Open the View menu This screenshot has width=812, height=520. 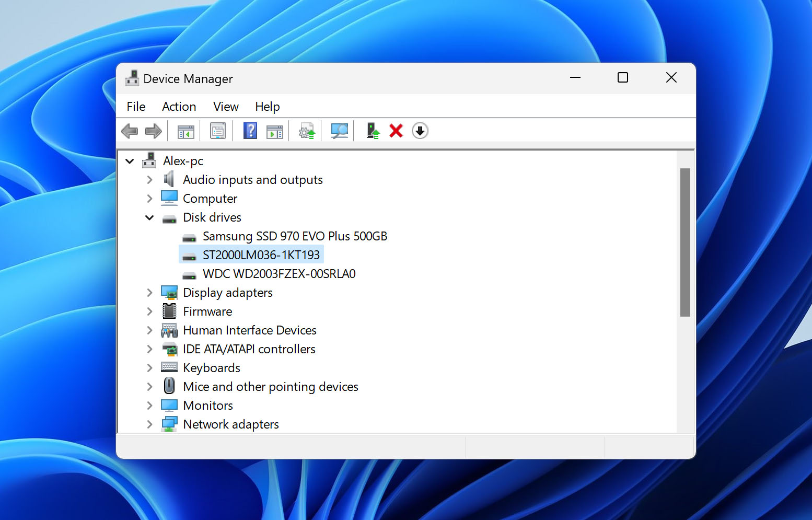tap(226, 107)
